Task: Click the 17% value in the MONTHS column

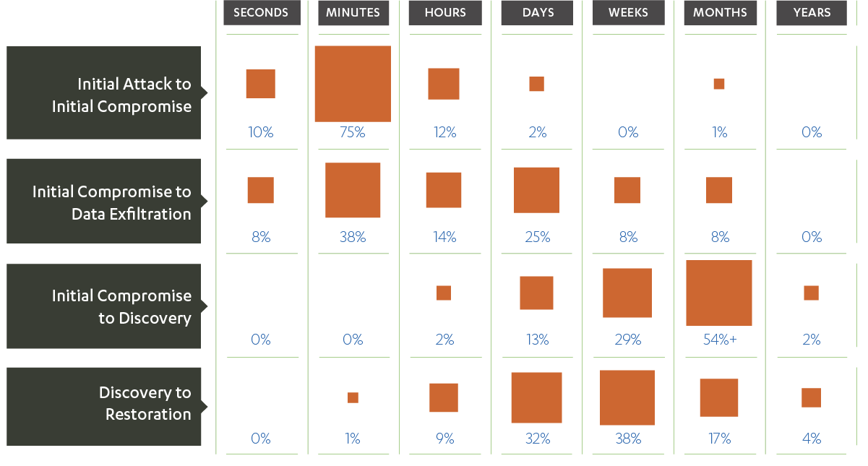Action: (720, 439)
